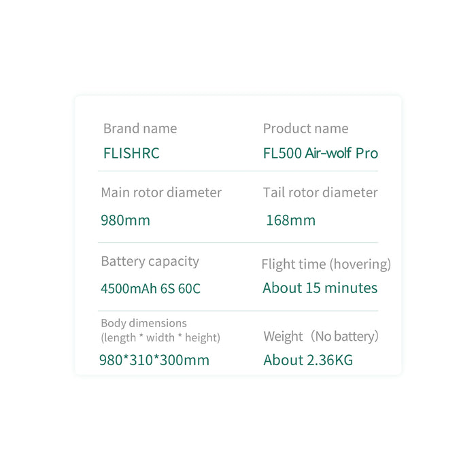Viewport: 476px width, 476px height.
Task: Select the 4500mAh 6S 60C value
Action: pos(150,288)
